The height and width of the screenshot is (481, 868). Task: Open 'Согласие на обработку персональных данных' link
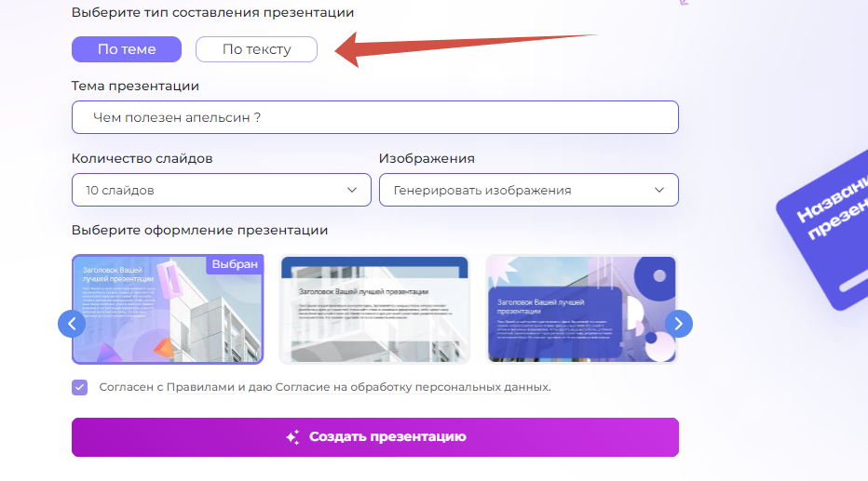click(x=412, y=387)
